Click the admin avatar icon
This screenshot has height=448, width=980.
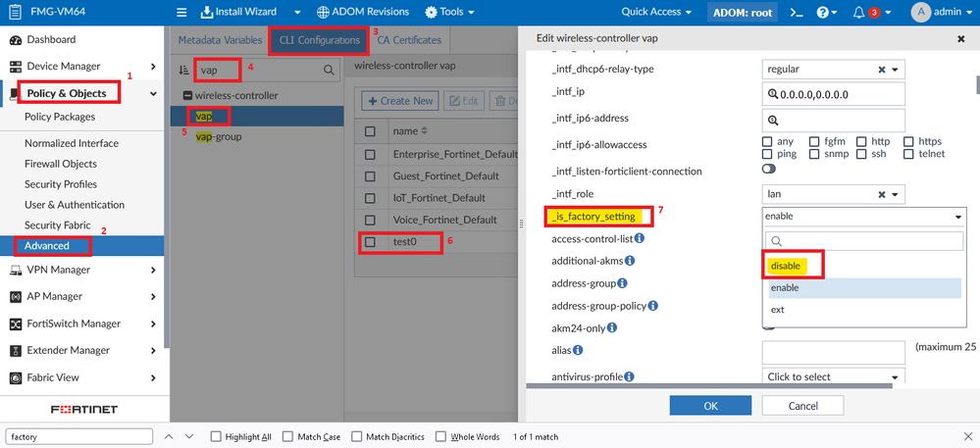click(x=920, y=13)
